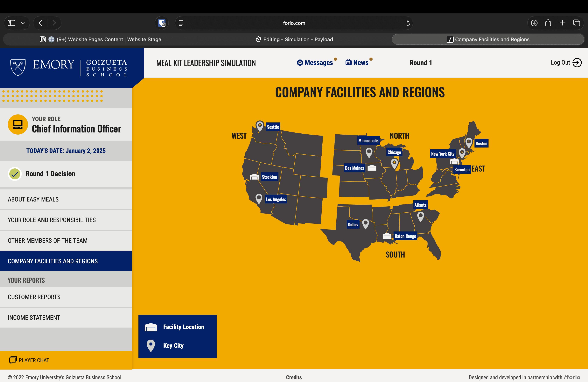
Task: Click the Baton Rouge facility icon
Action: (x=387, y=236)
